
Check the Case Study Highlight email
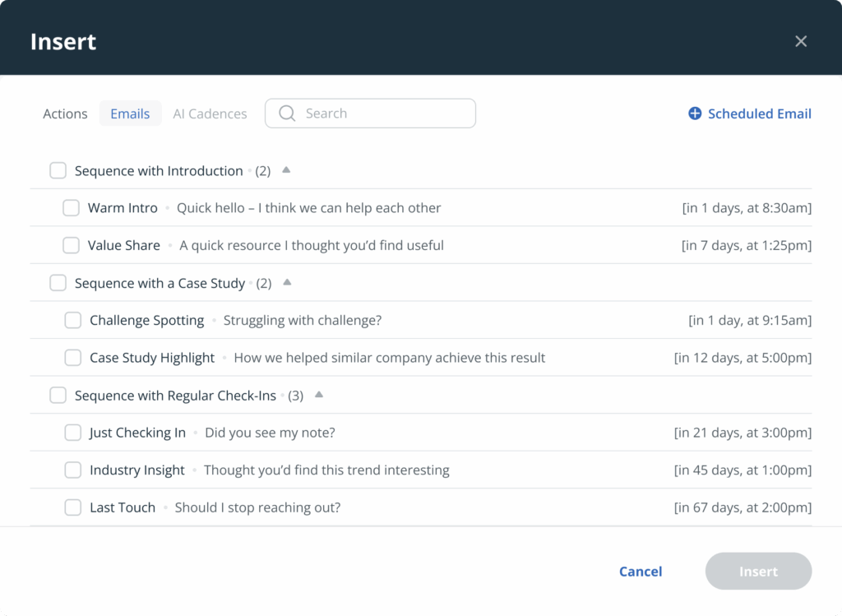pos(72,357)
